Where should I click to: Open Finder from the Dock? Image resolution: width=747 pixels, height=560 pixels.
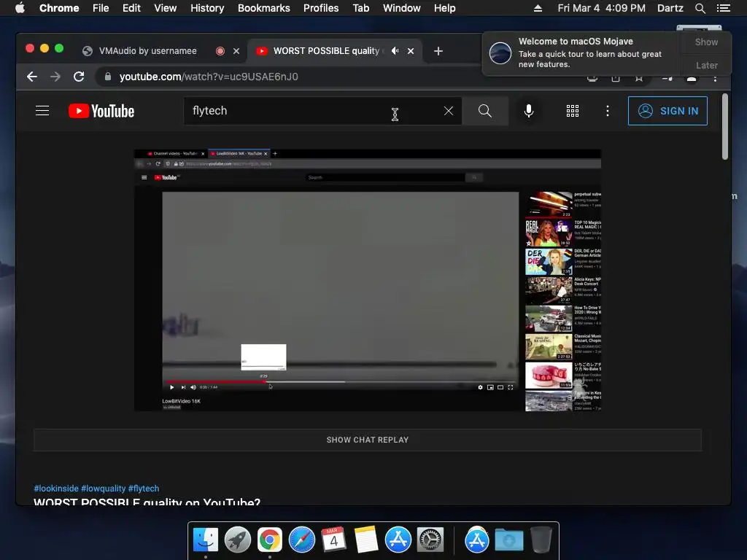point(206,540)
